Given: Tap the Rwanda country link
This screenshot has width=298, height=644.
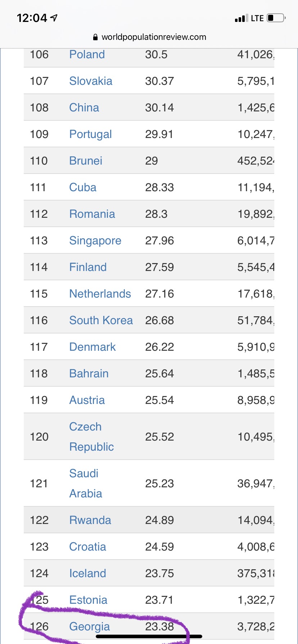Looking at the screenshot, I should click(90, 520).
